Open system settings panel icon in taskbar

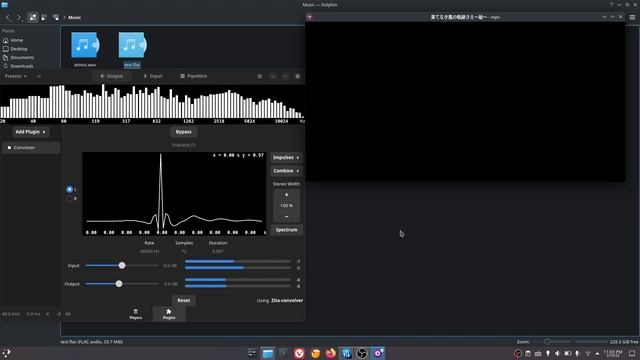253,353
